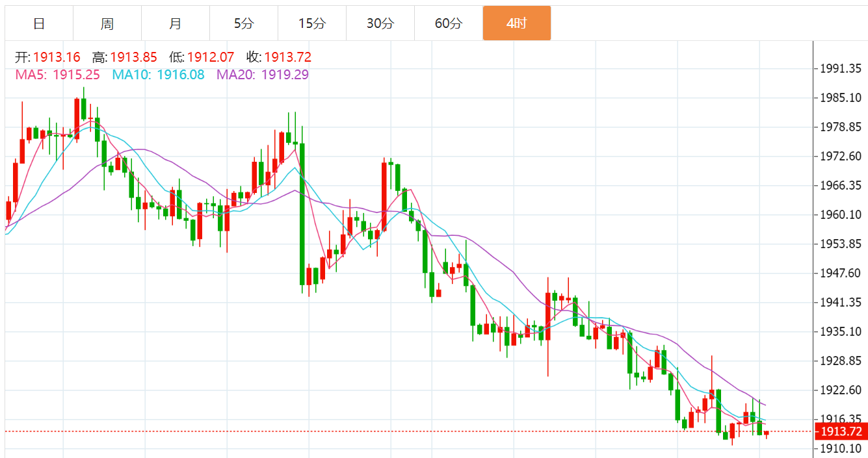Image resolution: width=868 pixels, height=458 pixels.
Task: Click the 1928.85 price axis label
Action: [841, 361]
